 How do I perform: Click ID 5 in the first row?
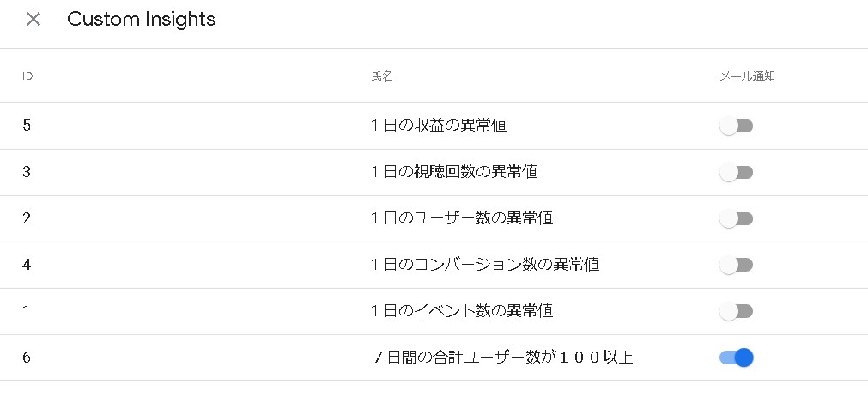27,126
